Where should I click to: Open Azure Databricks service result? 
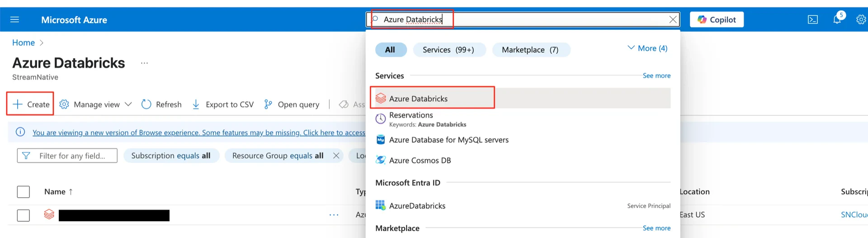pyautogui.click(x=523, y=98)
